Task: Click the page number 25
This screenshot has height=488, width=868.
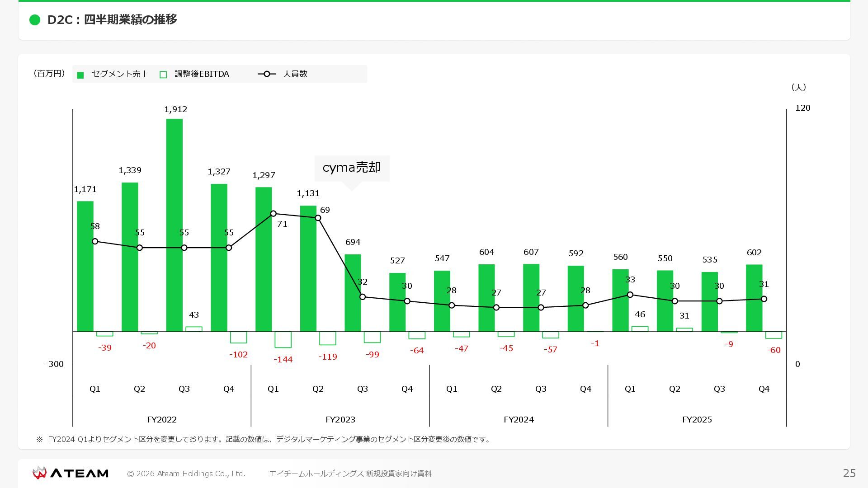Action: pyautogui.click(x=849, y=473)
